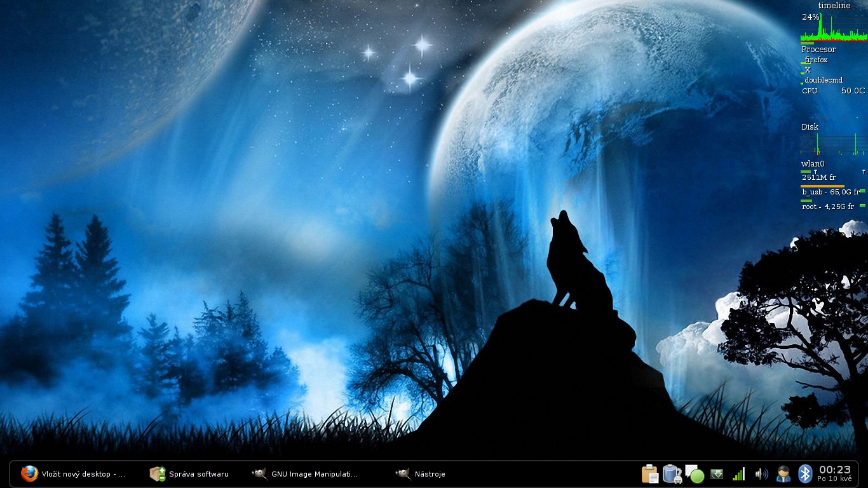868x488 pixels.
Task: Click the volume speaker icon
Action: coord(761,474)
